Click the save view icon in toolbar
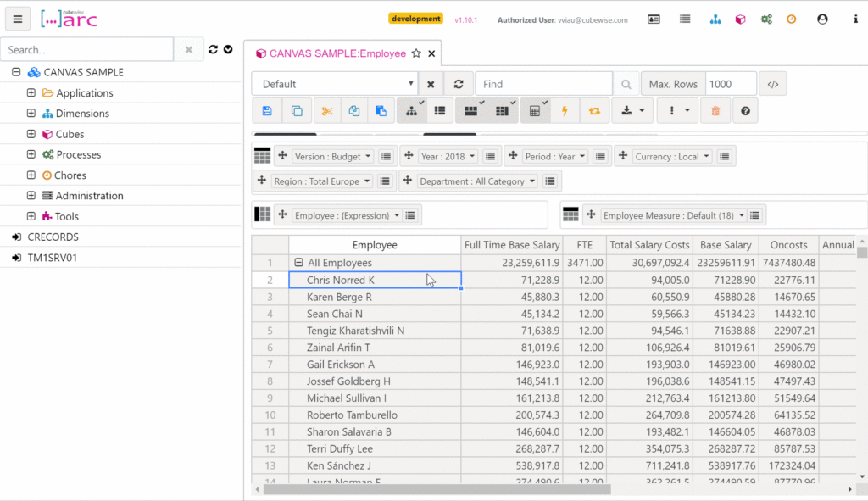Screen dimensions: 868x501 click(x=267, y=111)
